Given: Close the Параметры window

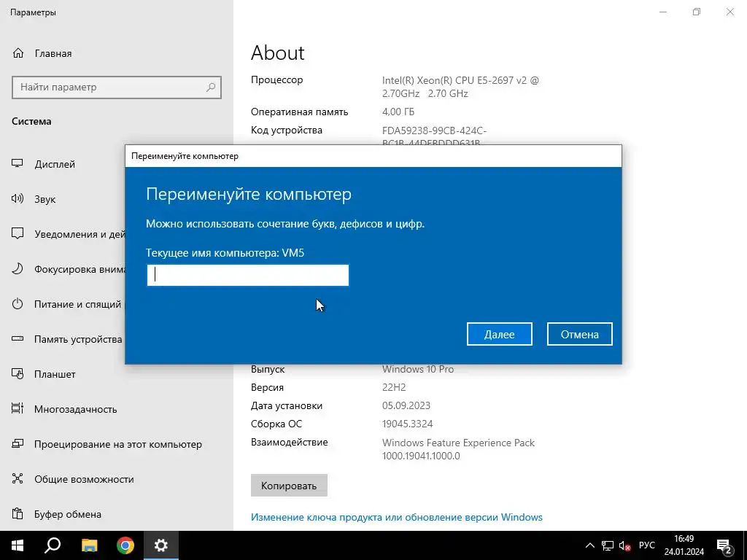Looking at the screenshot, I should point(729,12).
